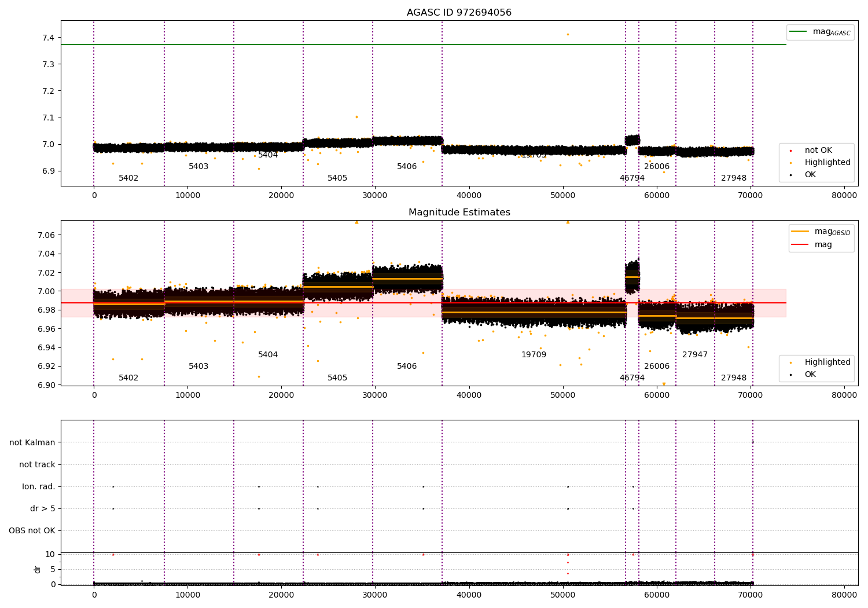The height and width of the screenshot is (608, 868).
Task: Click the orange outlier point at 7.1 in top plot
Action: click(356, 117)
